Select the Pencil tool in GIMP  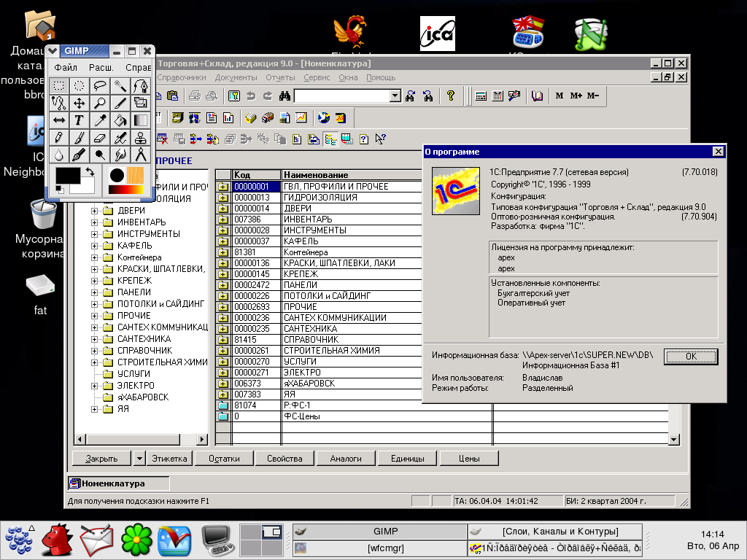coord(58,138)
